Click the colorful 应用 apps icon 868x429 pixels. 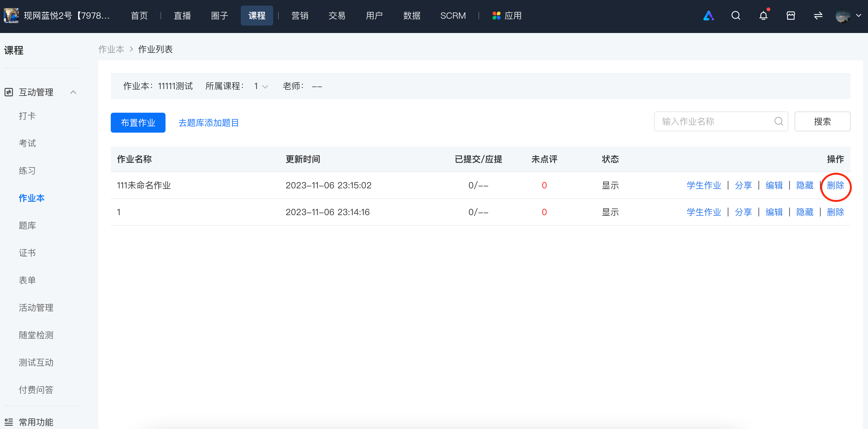pyautogui.click(x=496, y=16)
